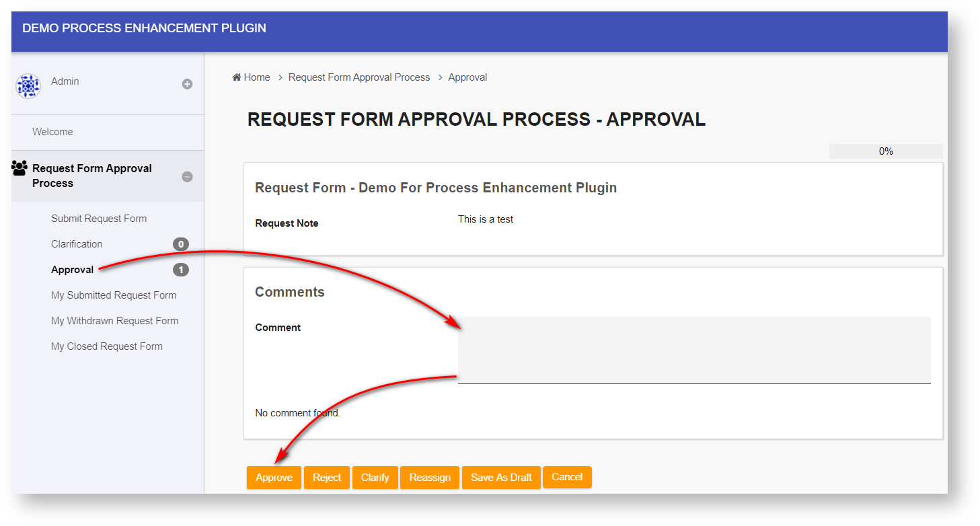Image resolution: width=980 pixels, height=526 pixels.
Task: Open Submit Request Form menu item
Action: pos(99,219)
